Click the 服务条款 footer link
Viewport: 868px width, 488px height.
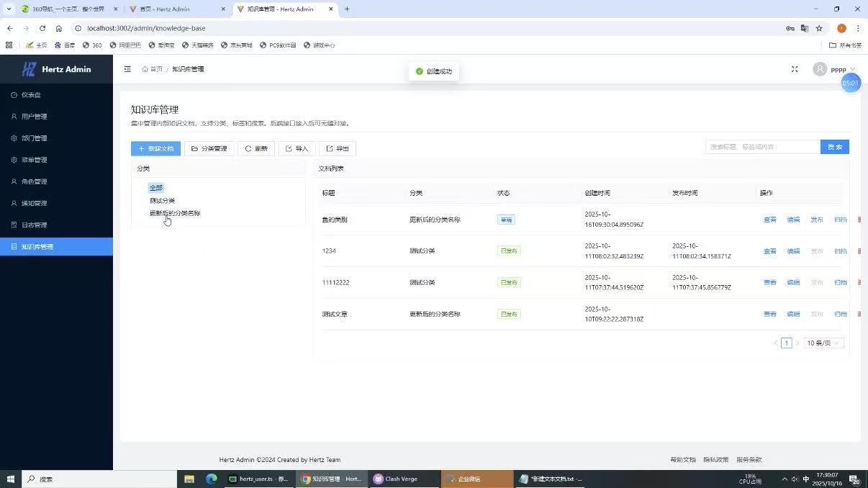click(749, 460)
